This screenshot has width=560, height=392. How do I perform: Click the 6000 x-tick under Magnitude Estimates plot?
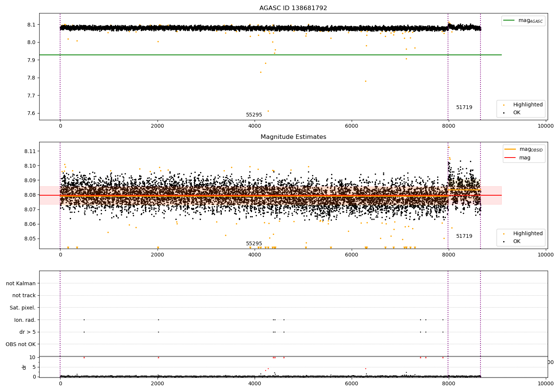352,255
